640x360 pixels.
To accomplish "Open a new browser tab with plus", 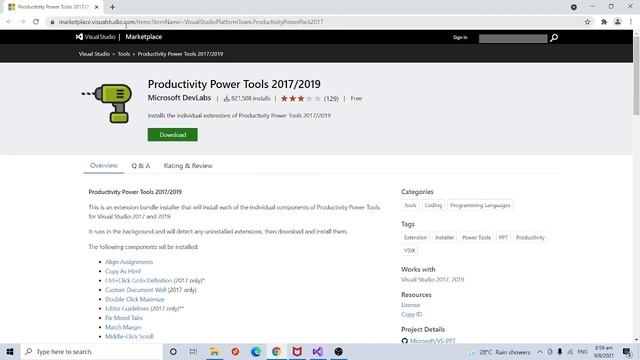I will coord(112,7).
